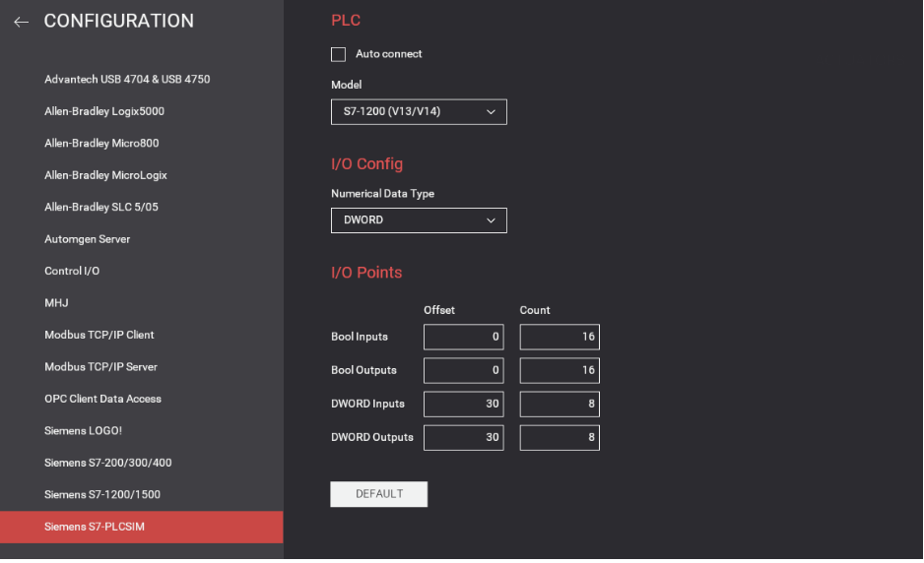This screenshot has width=924, height=563.
Task: Click the Bool Outputs Count field
Action: pyautogui.click(x=560, y=370)
